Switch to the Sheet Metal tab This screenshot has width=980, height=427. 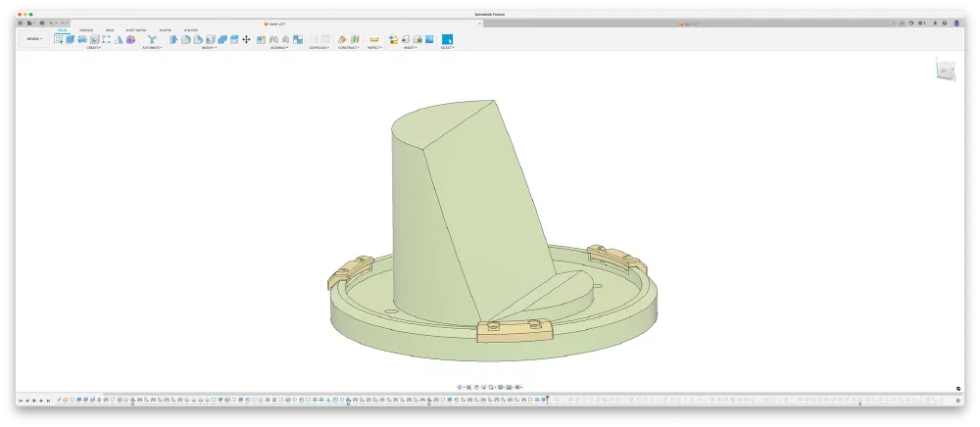point(135,30)
